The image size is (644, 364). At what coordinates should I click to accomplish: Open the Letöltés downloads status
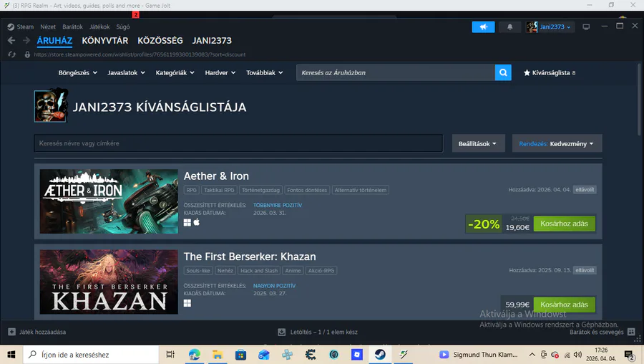click(x=318, y=332)
